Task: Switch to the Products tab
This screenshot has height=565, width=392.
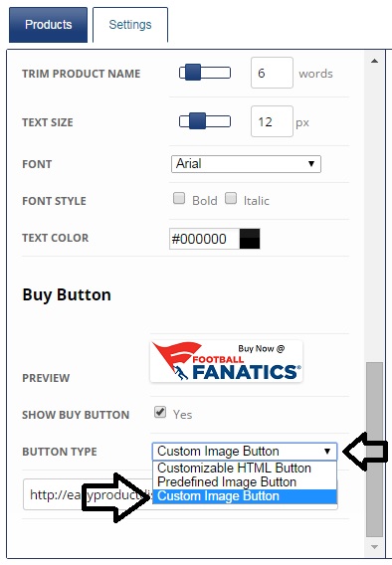Action: coord(49,25)
